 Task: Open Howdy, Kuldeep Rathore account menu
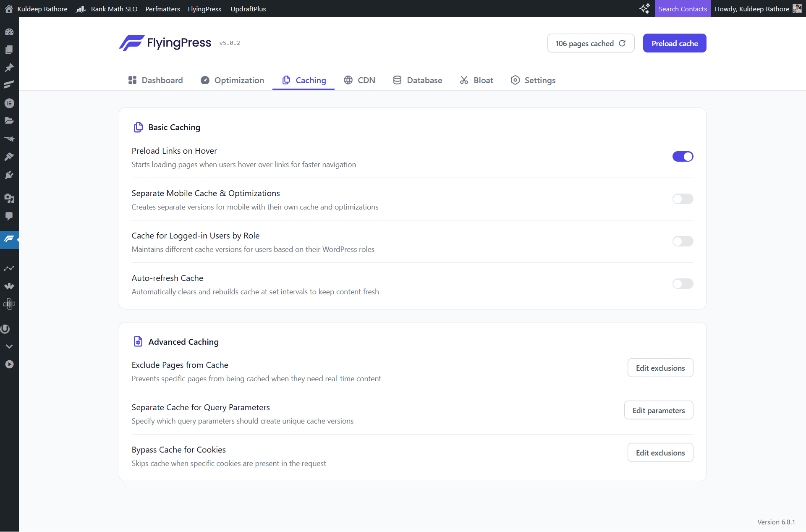coord(758,9)
